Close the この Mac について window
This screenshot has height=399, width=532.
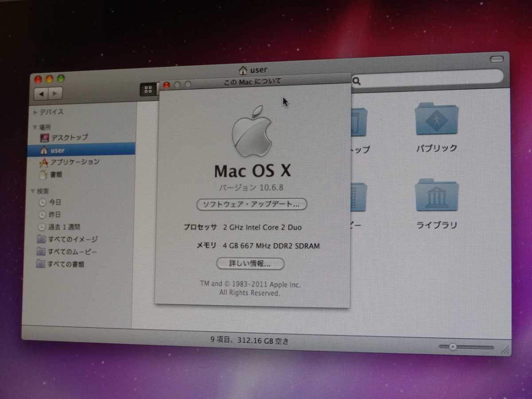(x=167, y=85)
